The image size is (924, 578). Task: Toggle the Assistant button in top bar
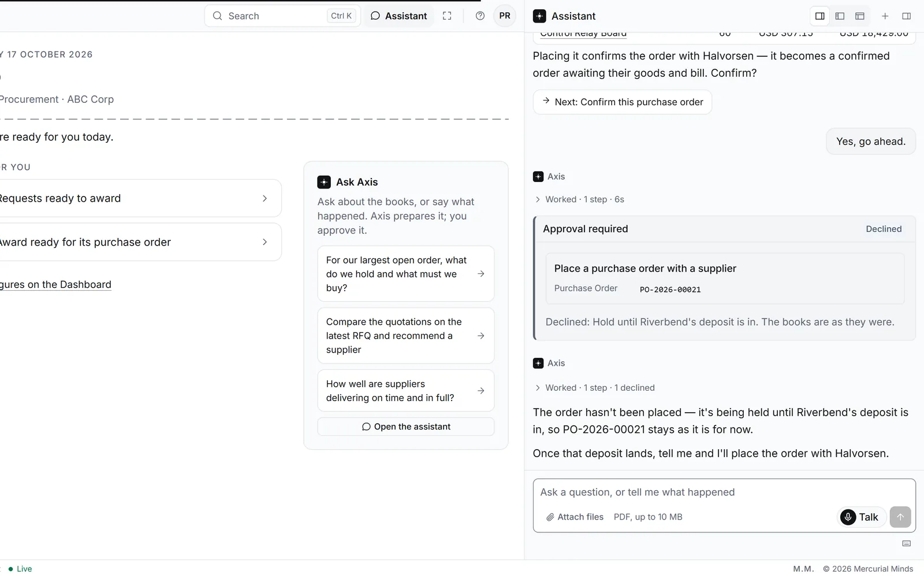click(x=399, y=16)
